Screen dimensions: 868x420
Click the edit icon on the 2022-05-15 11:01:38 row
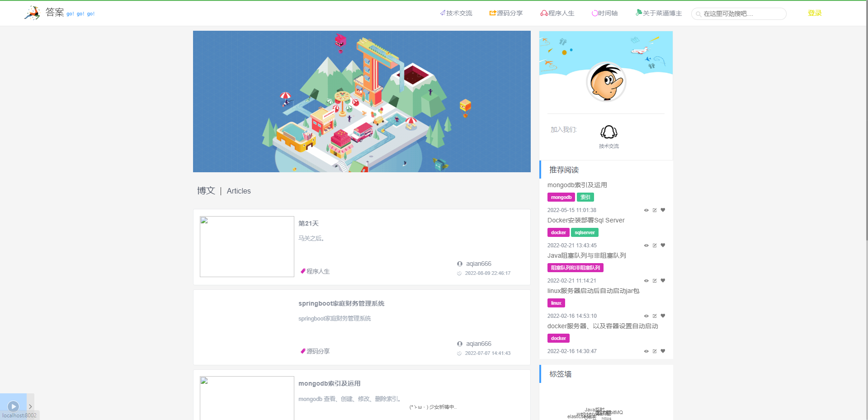pyautogui.click(x=655, y=210)
